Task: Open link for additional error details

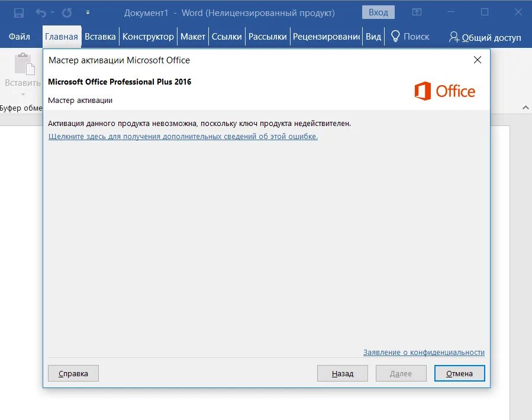Action: 183,137
